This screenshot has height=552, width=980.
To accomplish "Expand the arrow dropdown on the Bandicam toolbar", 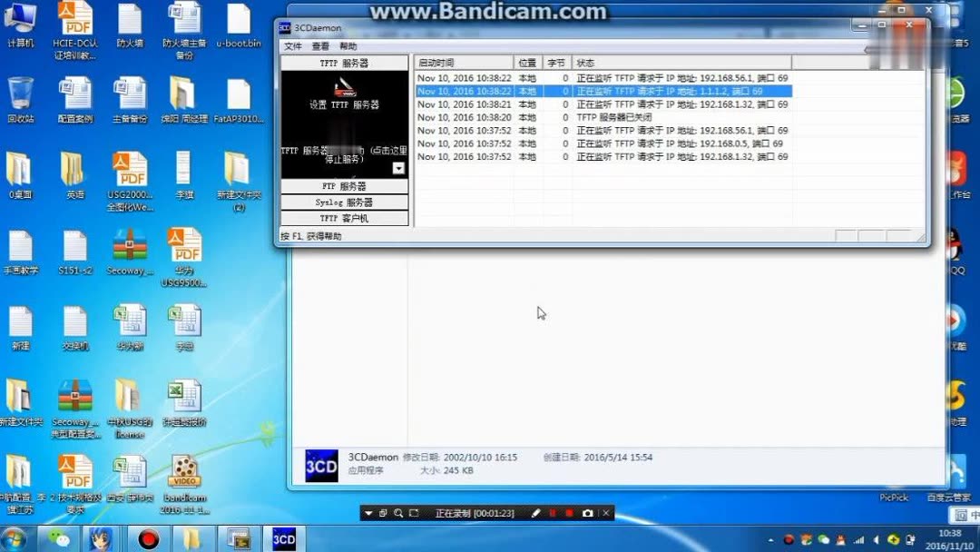I will tap(367, 513).
